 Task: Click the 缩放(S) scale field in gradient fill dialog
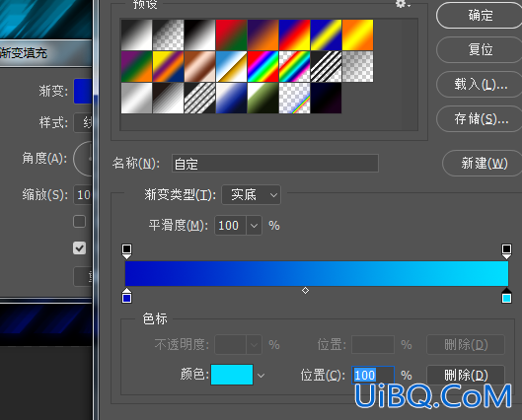point(83,194)
